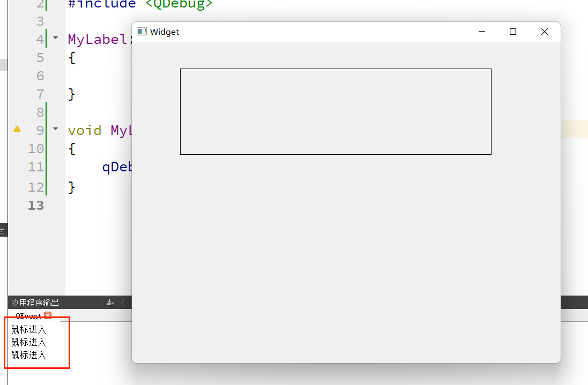
Task: Click line number 6 in the gutter
Action: pyautogui.click(x=40, y=76)
